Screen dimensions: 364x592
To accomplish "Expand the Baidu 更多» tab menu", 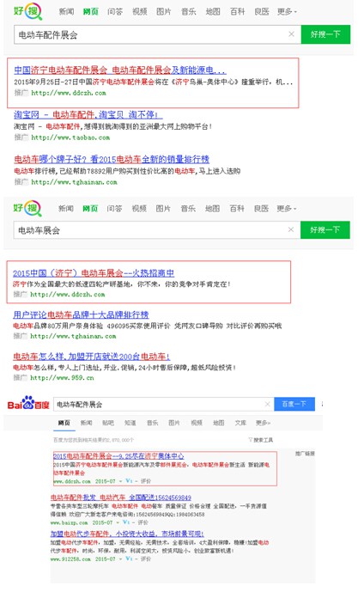I will click(263, 423).
